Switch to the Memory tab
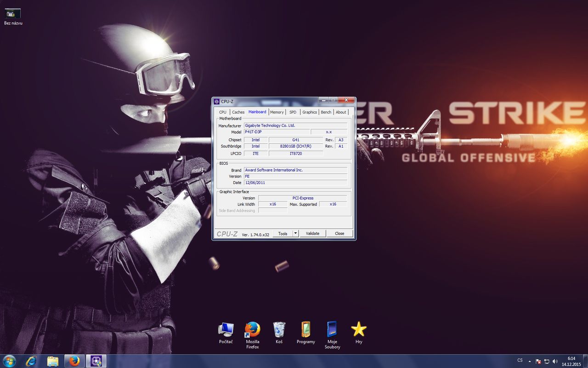588x368 pixels. pyautogui.click(x=277, y=112)
